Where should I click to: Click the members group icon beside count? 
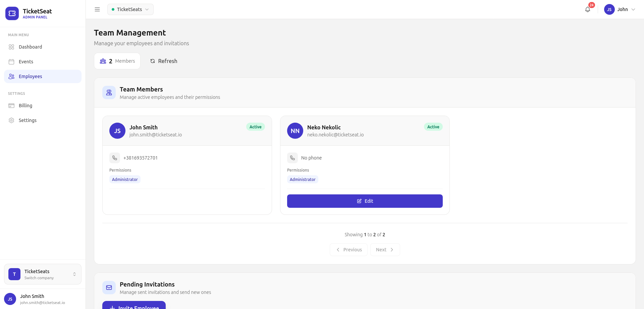pos(103,61)
